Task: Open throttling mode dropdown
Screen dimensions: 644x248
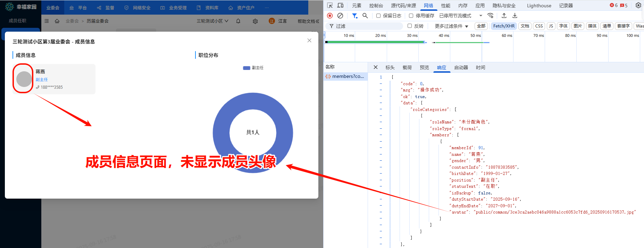Action: pos(461,16)
